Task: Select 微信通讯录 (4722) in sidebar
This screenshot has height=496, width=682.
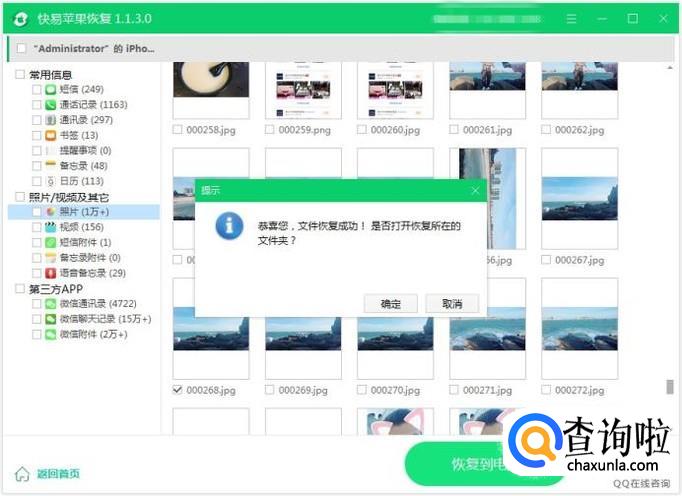Action: point(98,304)
